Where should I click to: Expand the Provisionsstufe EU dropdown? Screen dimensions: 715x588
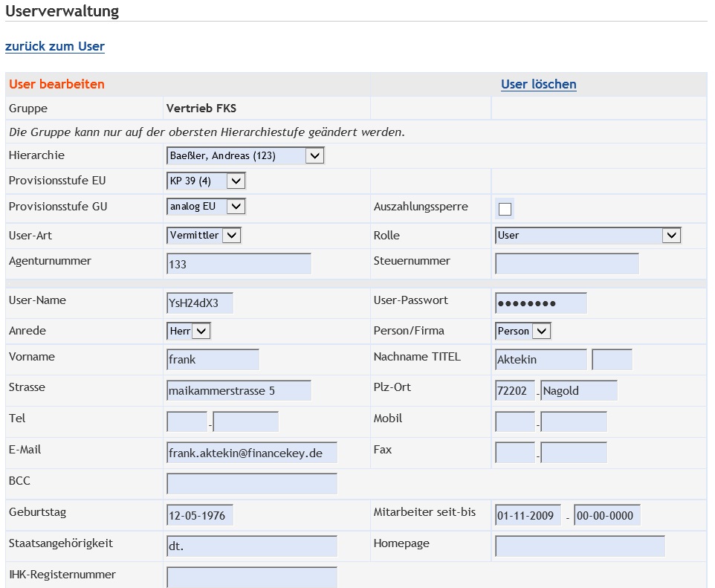click(x=206, y=181)
